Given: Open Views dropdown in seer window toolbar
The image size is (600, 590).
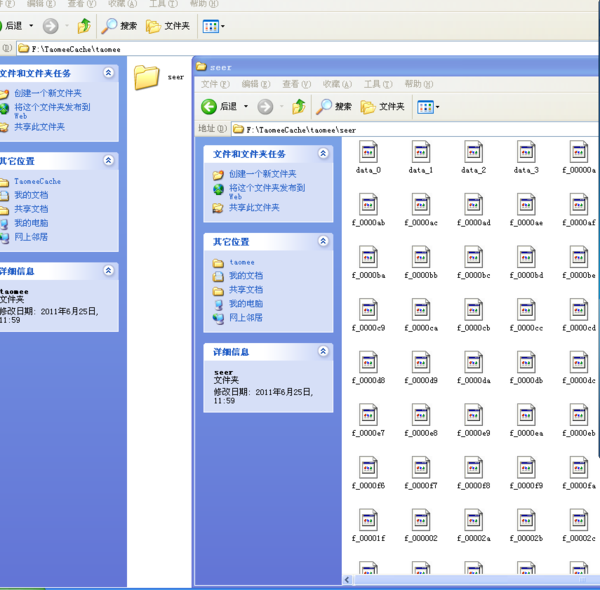Looking at the screenshot, I should click(428, 107).
